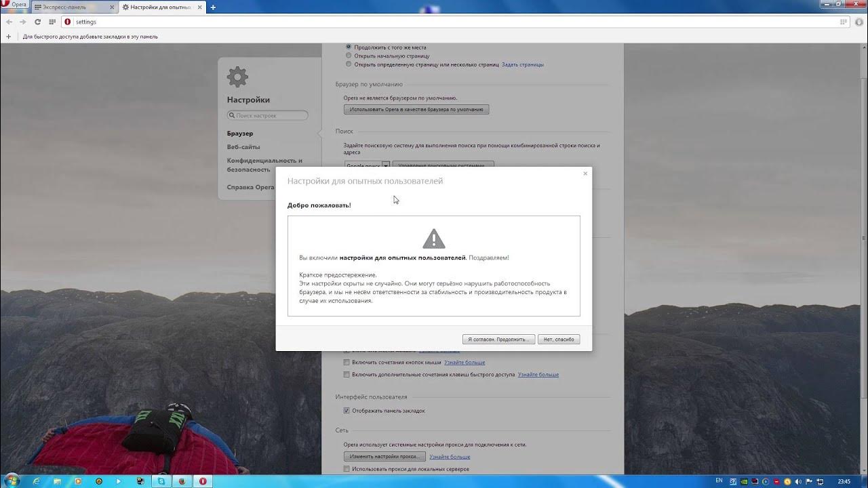868x488 pixels.
Task: Open the Веб-сайты settings section
Action: 243,147
